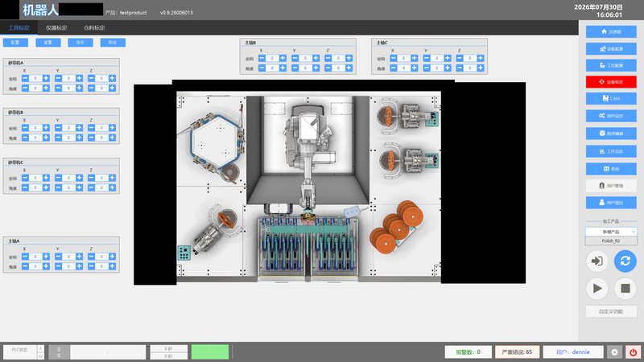
Task: Decrease 主轴A 角度 X with minus
Action: (25, 266)
